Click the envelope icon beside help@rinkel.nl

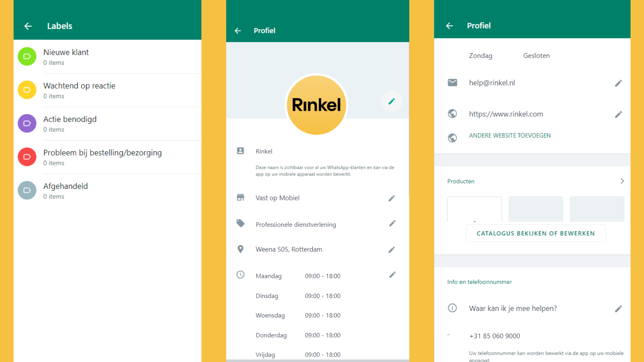(x=452, y=82)
